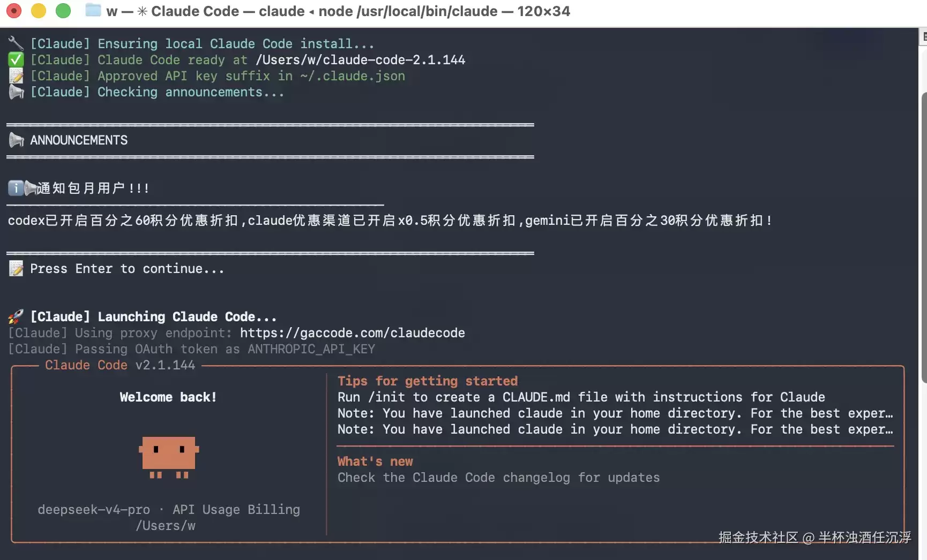Click the yellow minimize window button

tap(39, 11)
